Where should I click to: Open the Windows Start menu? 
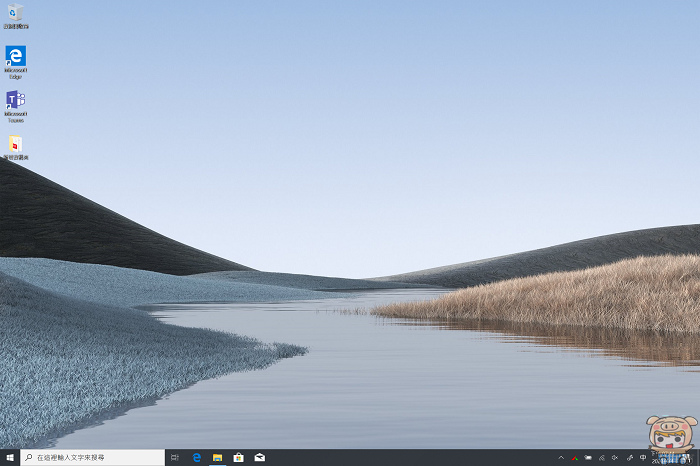(9, 457)
